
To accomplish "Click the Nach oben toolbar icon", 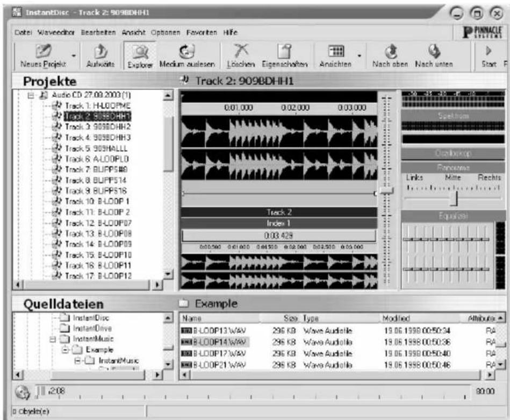I will point(390,52).
